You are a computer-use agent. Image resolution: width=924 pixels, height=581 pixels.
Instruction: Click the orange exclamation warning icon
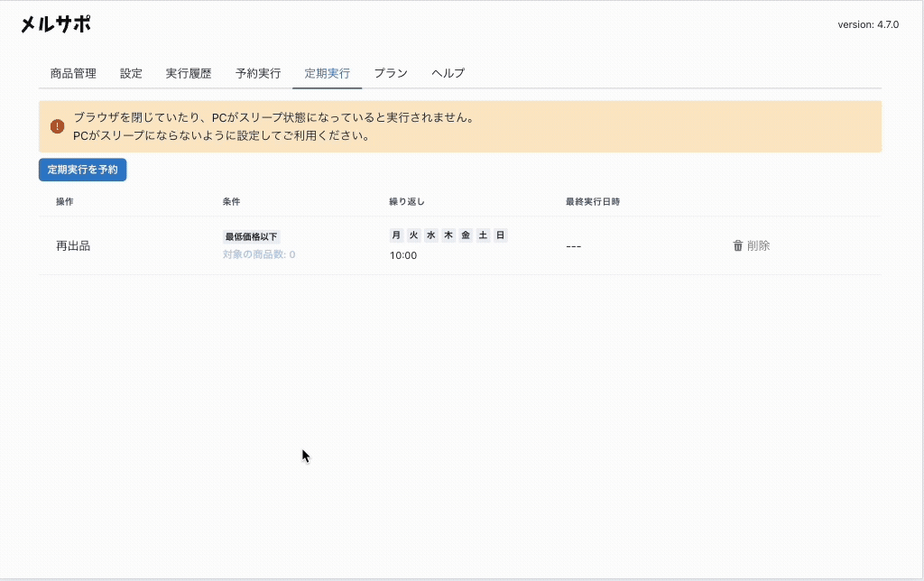pyautogui.click(x=57, y=126)
